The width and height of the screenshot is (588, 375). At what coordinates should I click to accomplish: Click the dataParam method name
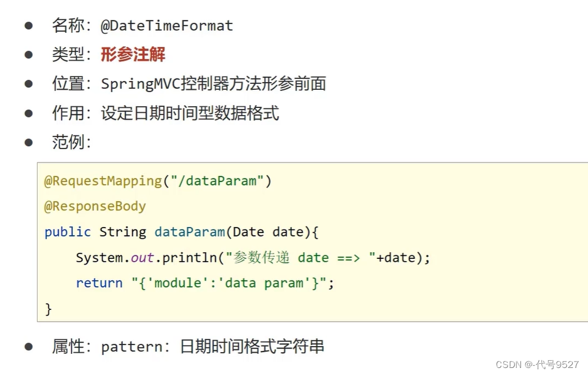pyautogui.click(x=189, y=232)
